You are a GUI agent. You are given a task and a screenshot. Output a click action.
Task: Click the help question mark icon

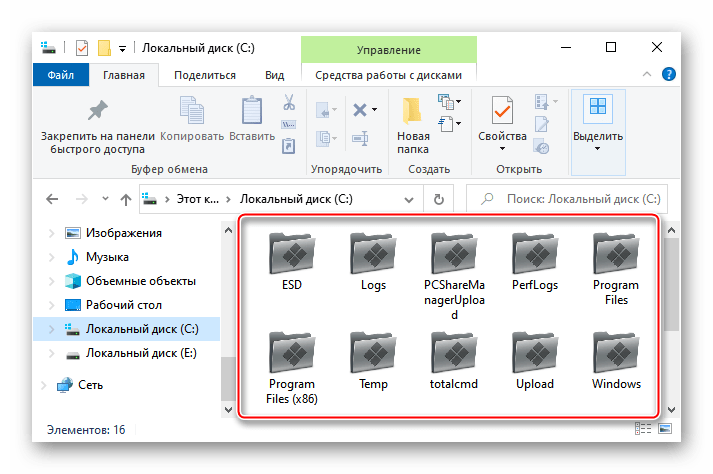click(668, 74)
